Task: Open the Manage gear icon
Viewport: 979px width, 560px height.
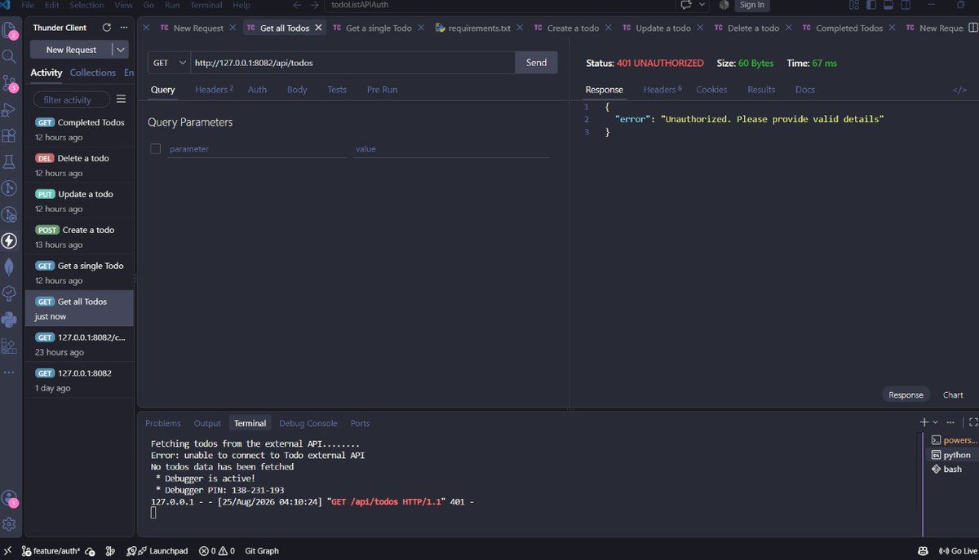Action: coord(10,524)
